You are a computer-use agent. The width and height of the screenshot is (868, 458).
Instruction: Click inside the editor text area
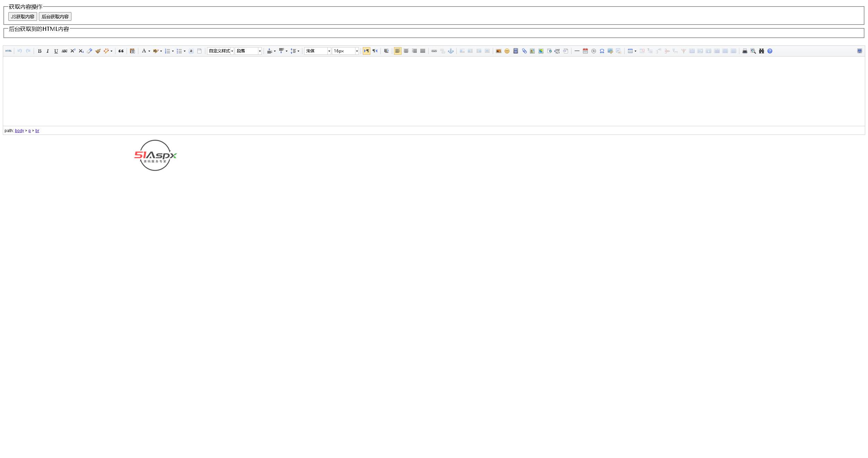pos(433,91)
